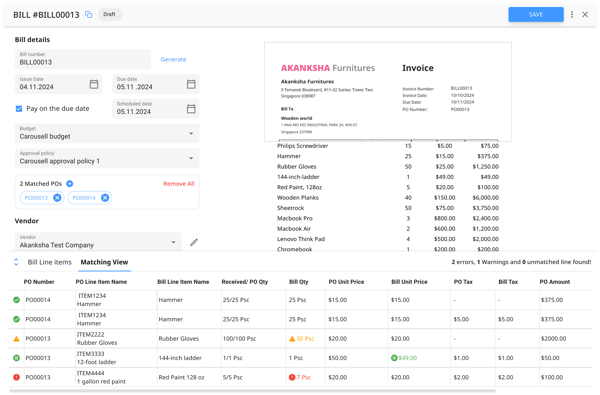This screenshot has height=395, width=600.
Task: Collapse the line items panel with arrows
Action: pyautogui.click(x=16, y=262)
